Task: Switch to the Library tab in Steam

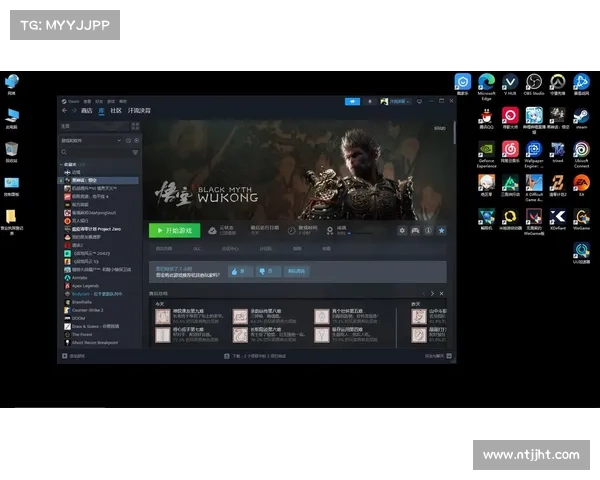Action: [x=101, y=111]
